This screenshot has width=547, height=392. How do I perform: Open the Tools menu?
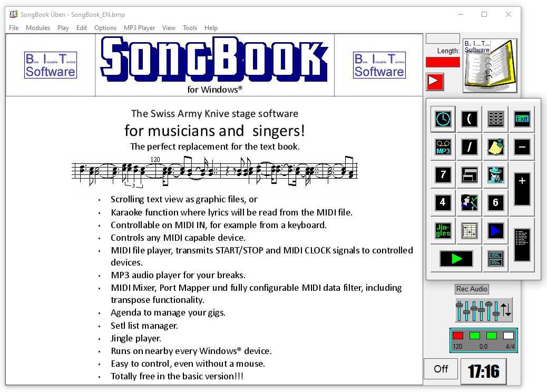tap(190, 27)
